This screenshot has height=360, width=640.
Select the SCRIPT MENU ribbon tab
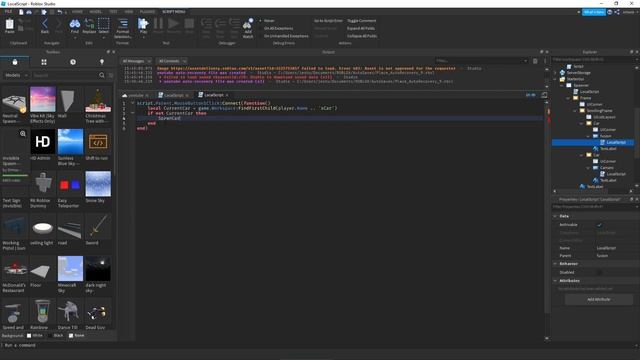[x=174, y=12]
